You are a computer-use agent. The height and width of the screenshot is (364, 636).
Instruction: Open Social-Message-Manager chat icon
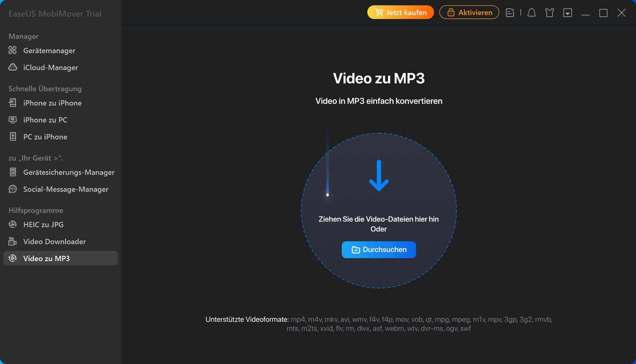[x=13, y=189]
